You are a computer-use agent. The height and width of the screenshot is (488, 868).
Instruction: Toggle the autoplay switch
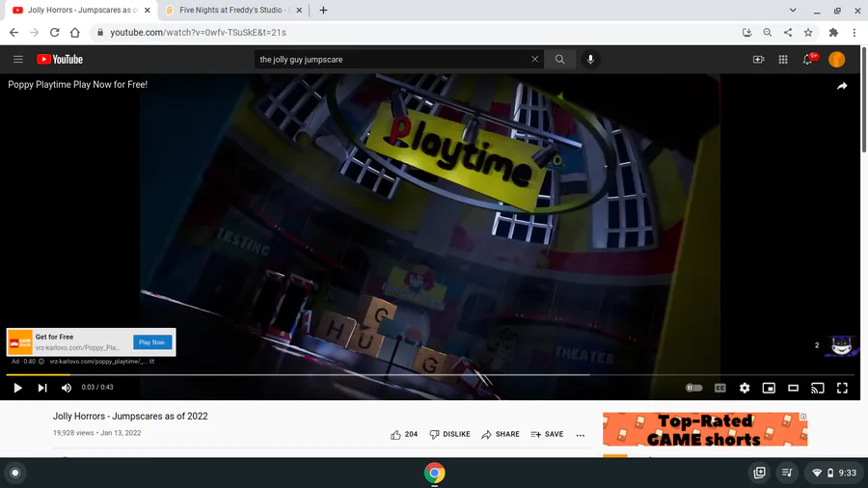pos(693,388)
